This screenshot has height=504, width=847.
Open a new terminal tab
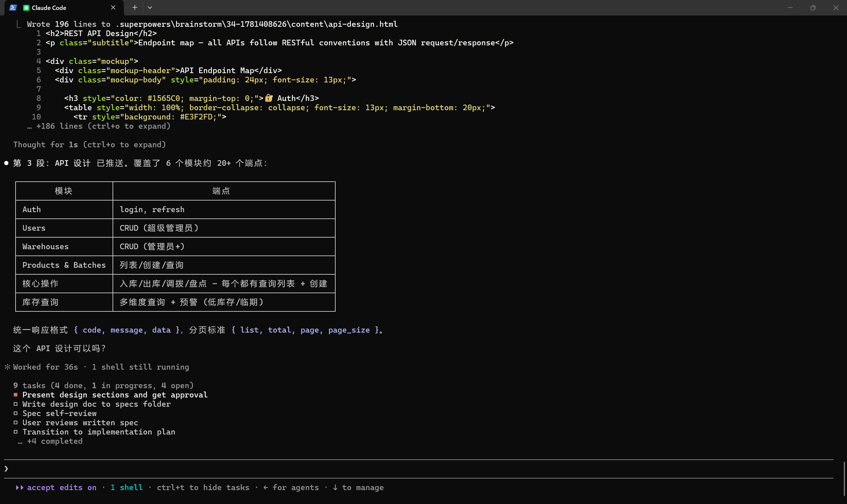(x=135, y=8)
